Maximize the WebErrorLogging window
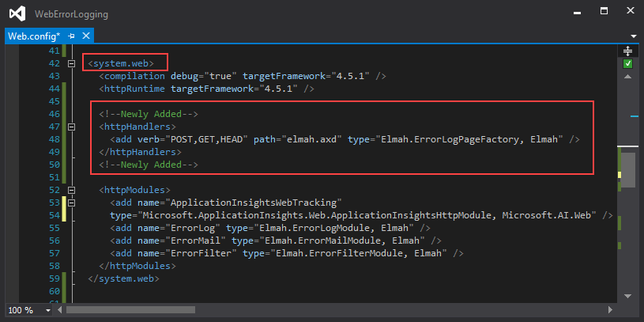 click(604, 12)
